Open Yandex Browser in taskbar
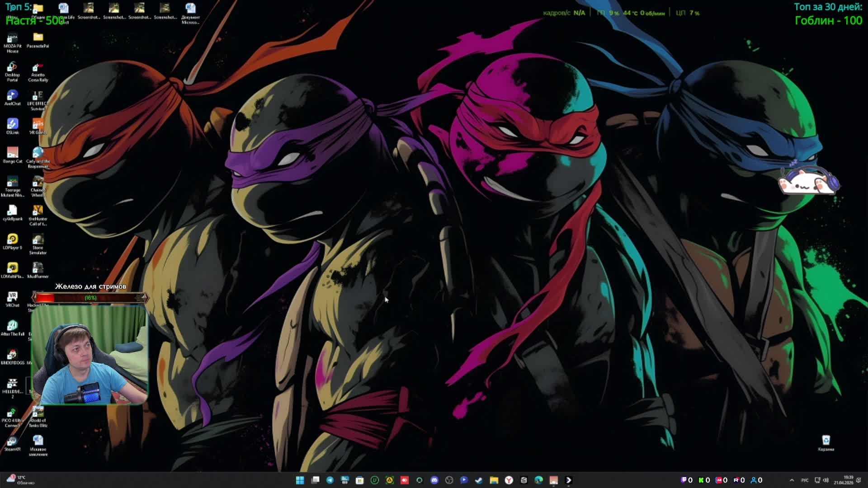Image resolution: width=868 pixels, height=488 pixels. (509, 480)
